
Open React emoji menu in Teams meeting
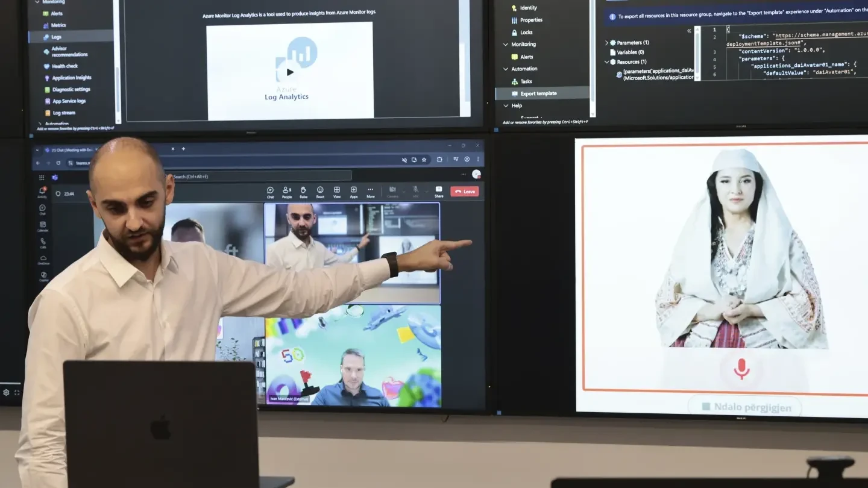click(320, 192)
